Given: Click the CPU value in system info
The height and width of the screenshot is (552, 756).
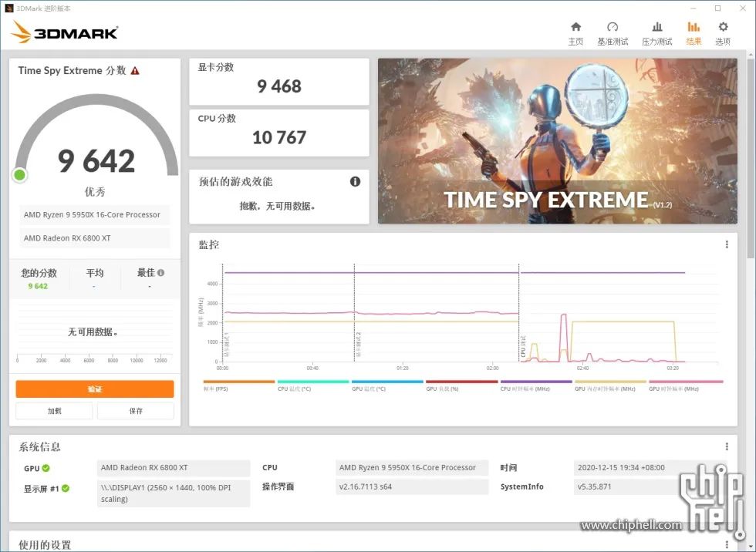Looking at the screenshot, I should point(412,468).
